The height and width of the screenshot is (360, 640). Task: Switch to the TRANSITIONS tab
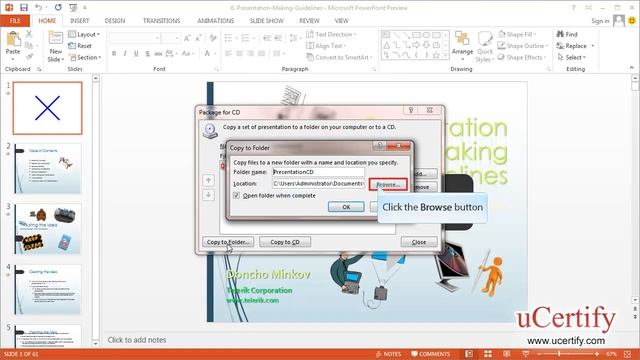(x=161, y=20)
